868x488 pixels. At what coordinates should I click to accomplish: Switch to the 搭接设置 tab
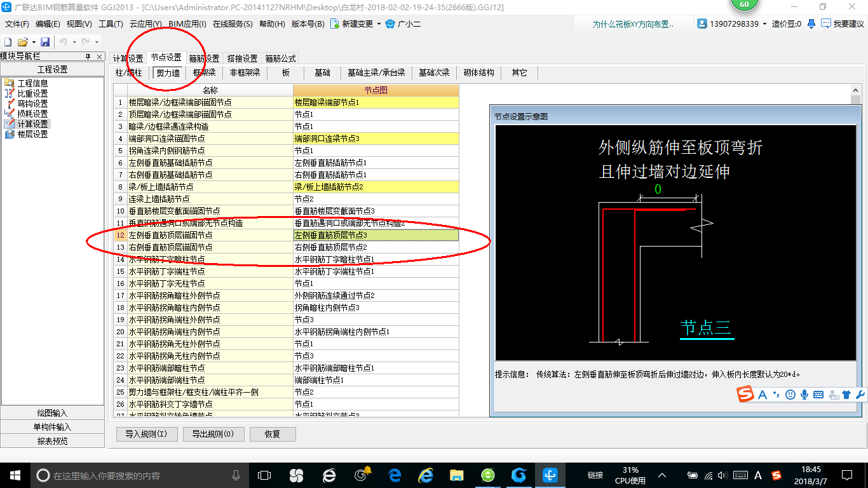point(242,58)
